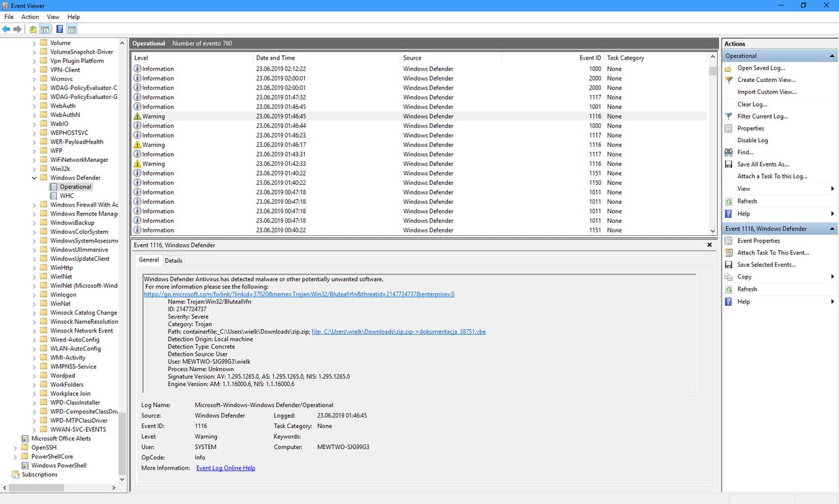
Task: Collapse the Operational actions section
Action: [832, 56]
